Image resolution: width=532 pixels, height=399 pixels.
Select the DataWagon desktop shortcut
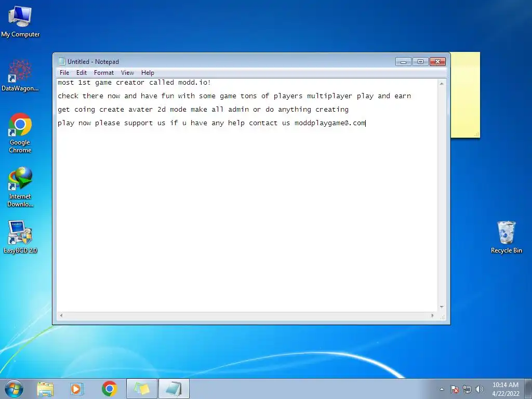pos(20,75)
